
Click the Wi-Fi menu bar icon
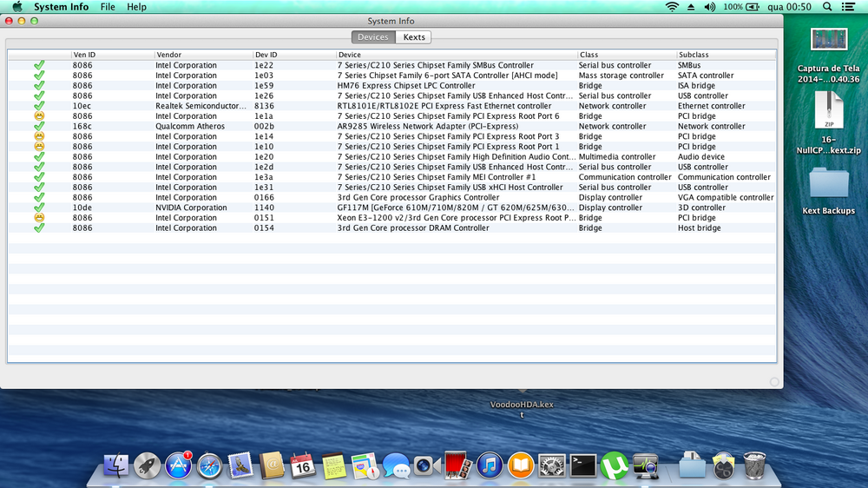coord(672,7)
